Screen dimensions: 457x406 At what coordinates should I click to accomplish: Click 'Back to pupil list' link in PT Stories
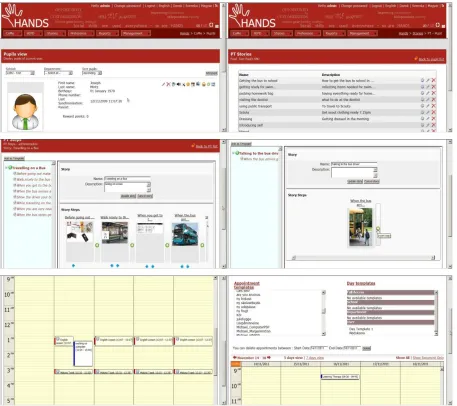coord(431,59)
